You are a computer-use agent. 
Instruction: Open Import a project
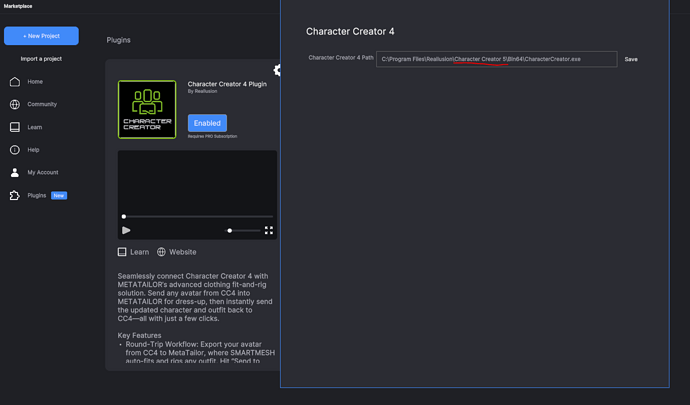[41, 59]
